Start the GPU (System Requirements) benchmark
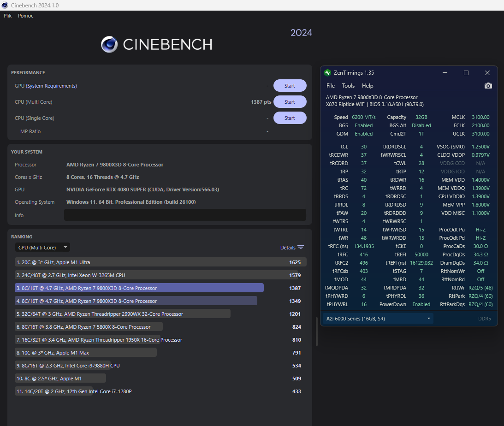504x426 pixels. 290,86
